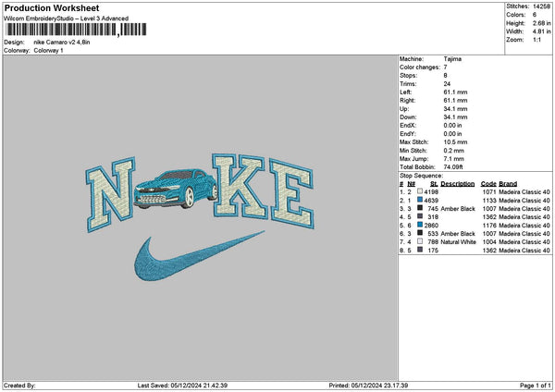Click the Total Bobbin value 74.09ft

(x=453, y=167)
